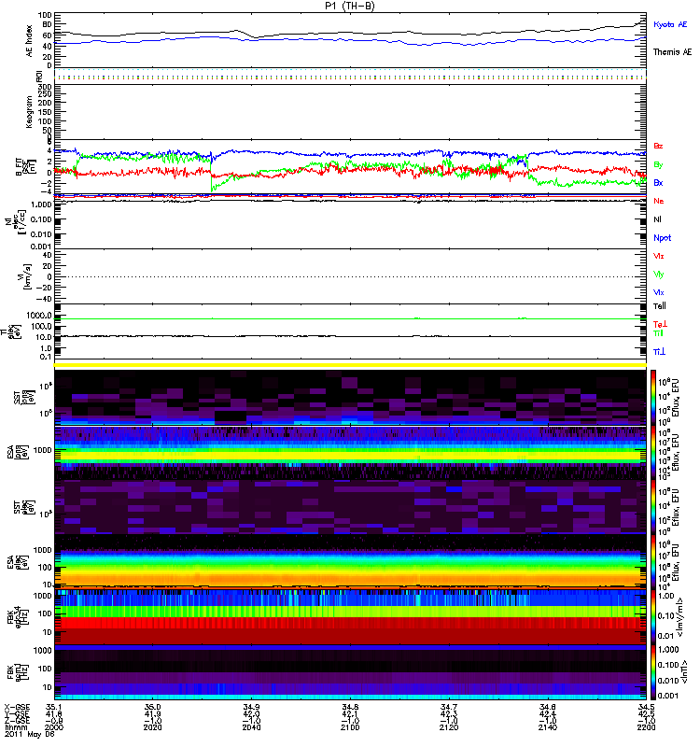Click the AE Index axis title

tap(30, 41)
